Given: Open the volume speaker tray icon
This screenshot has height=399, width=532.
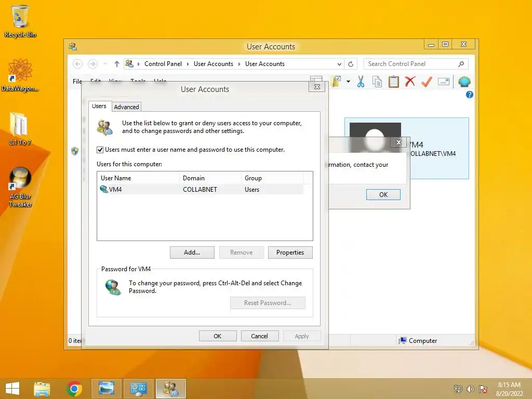Looking at the screenshot, I should tap(470, 389).
